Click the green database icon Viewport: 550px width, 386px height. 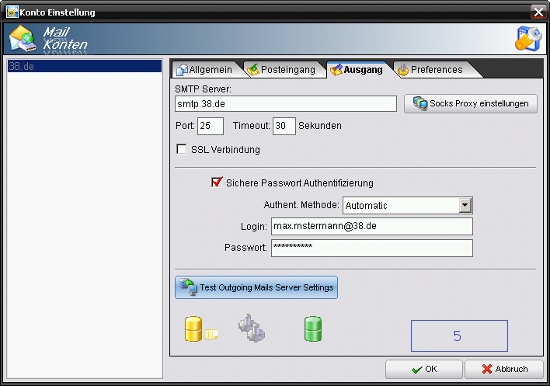[313, 329]
